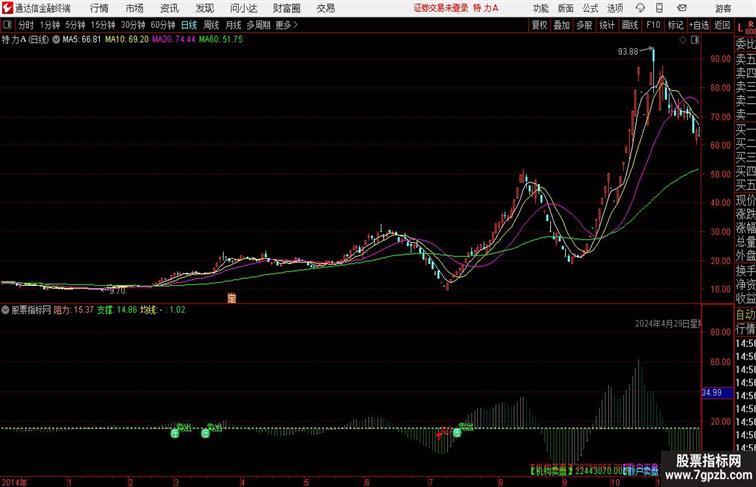Viewport: 756px width, 487px height.
Task: Open the 选项 menu
Action: [x=615, y=8]
